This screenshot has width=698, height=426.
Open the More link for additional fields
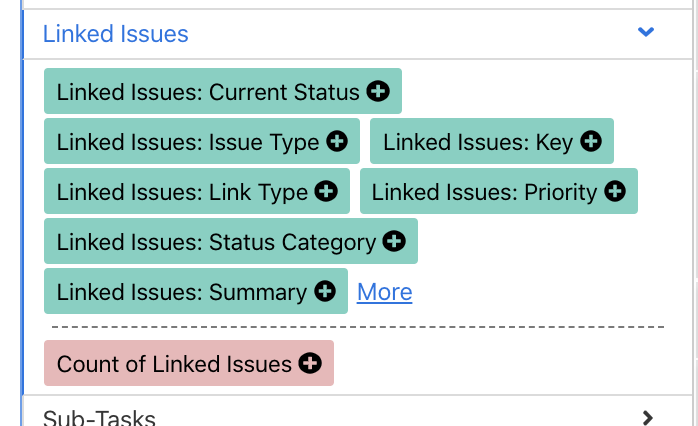(x=384, y=292)
